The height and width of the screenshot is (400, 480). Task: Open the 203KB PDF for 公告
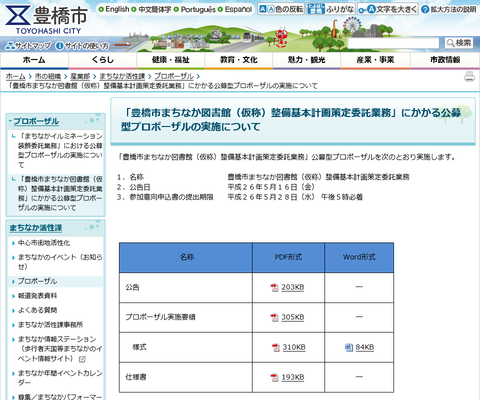pyautogui.click(x=292, y=287)
